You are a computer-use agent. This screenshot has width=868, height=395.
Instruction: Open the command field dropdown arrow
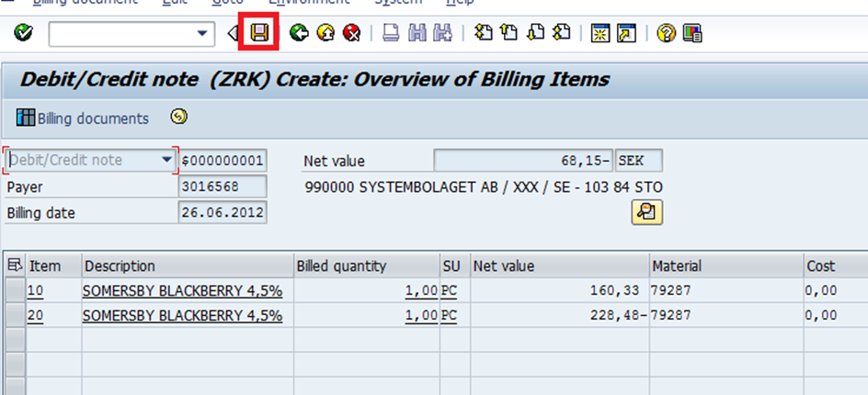pos(203,34)
